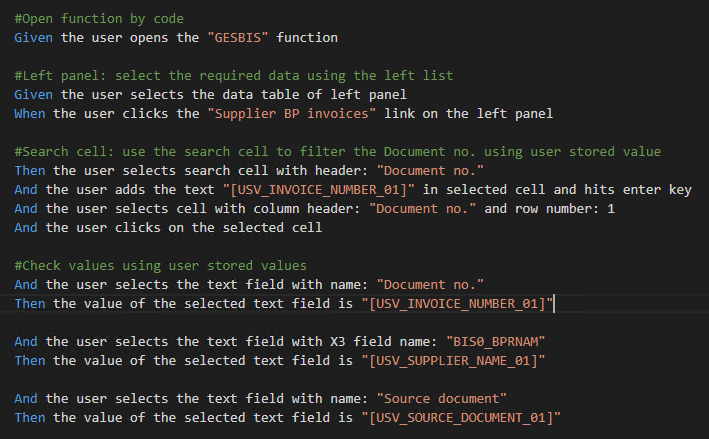This screenshot has height=439, width=709.
Task: Click the "#Left panel" comment line
Action: coord(234,76)
